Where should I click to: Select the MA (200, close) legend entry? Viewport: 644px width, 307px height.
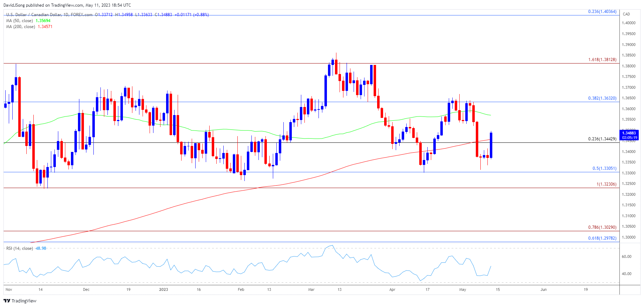pyautogui.click(x=20, y=27)
